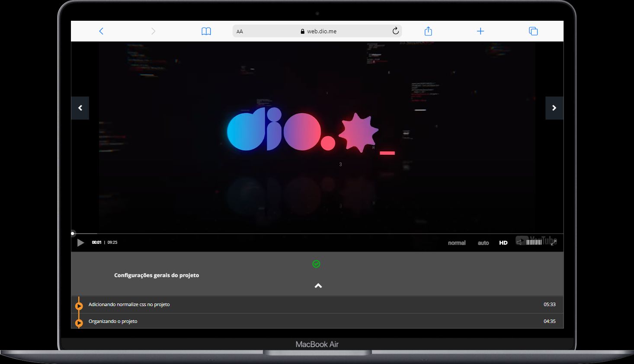Open the Safari bookmarks book icon

[206, 31]
